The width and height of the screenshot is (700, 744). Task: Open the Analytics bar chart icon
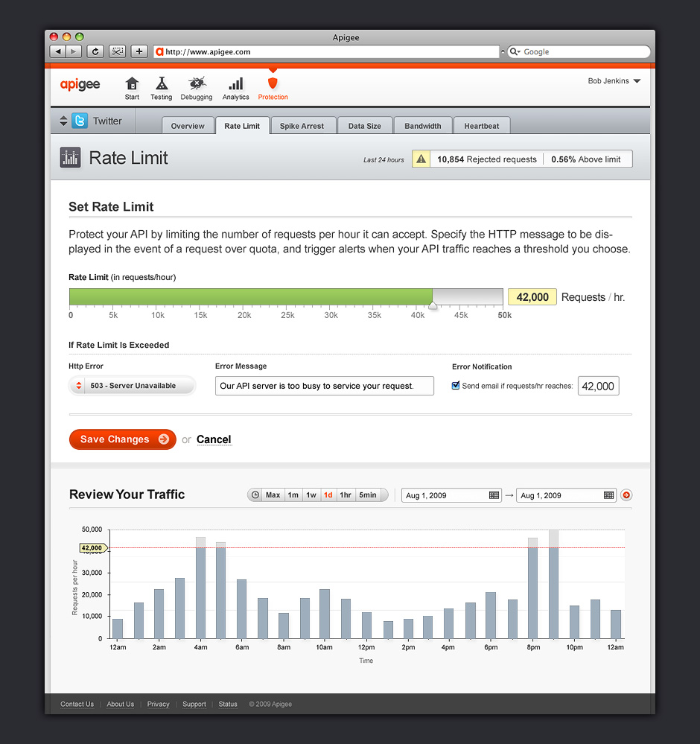[x=235, y=84]
